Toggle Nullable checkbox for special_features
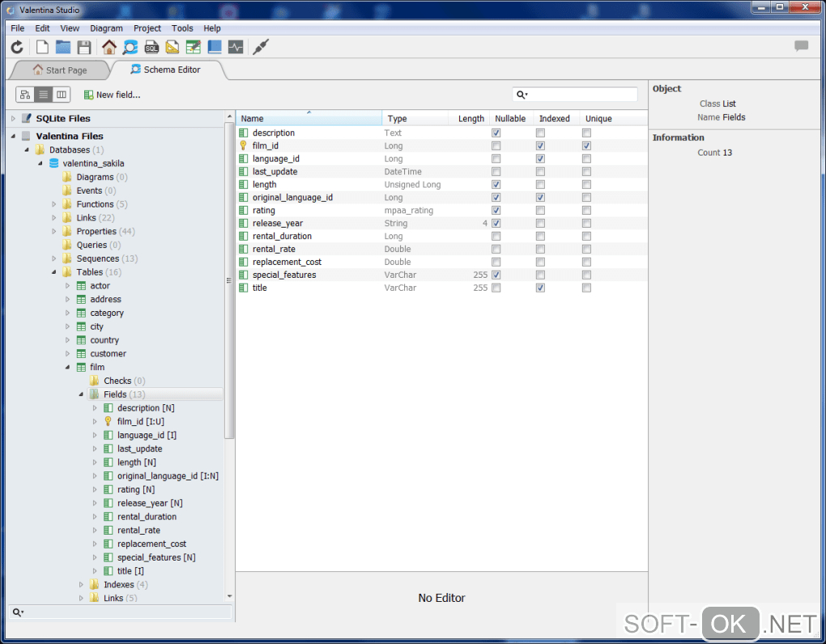 pos(496,275)
